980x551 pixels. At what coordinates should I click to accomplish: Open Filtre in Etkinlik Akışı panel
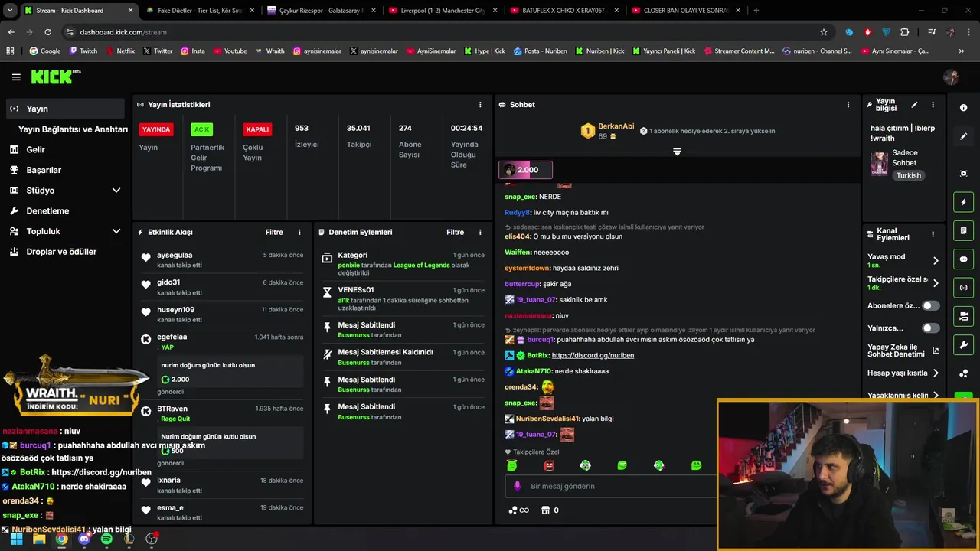pos(274,232)
